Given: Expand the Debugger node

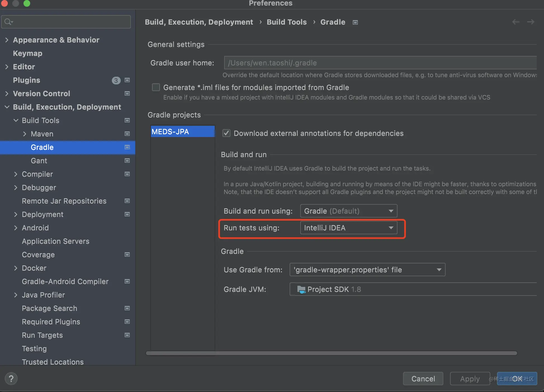Looking at the screenshot, I should coord(16,188).
